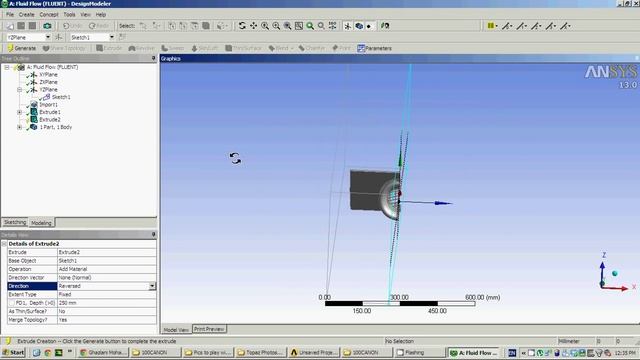This screenshot has width=640, height=360.
Task: Open the Help menu
Action: click(101, 14)
